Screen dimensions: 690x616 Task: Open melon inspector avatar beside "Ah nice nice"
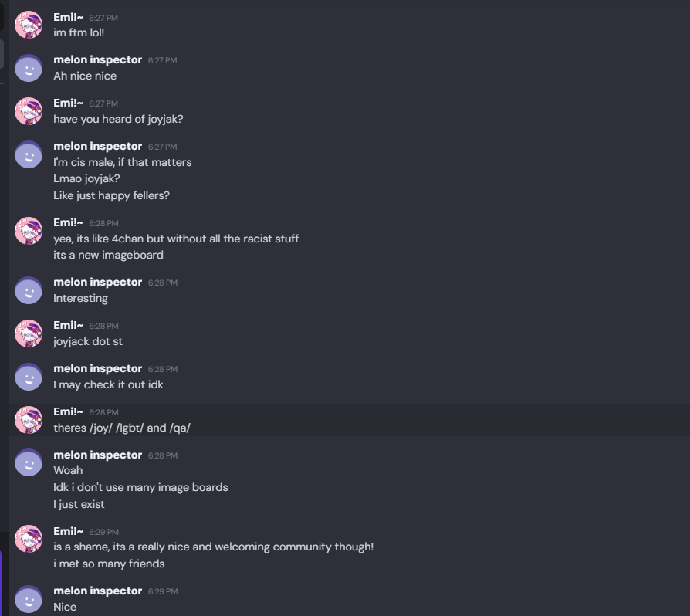[29, 68]
